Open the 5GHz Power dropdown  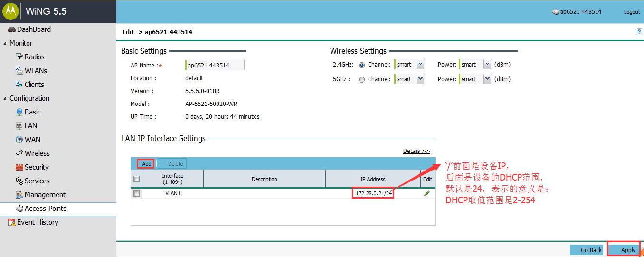click(487, 79)
